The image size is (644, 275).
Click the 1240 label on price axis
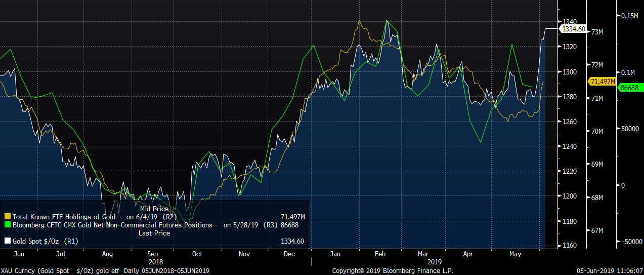(x=570, y=147)
